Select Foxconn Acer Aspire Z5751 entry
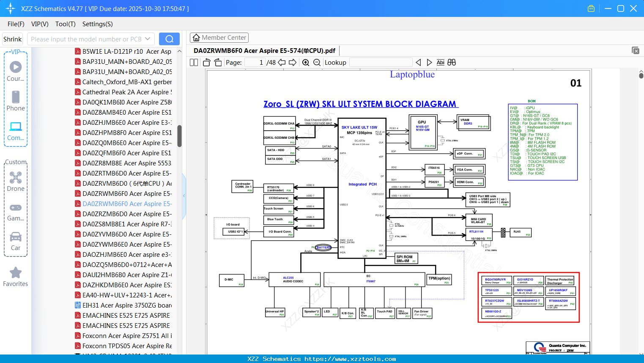The image size is (644, 363). pos(123,336)
